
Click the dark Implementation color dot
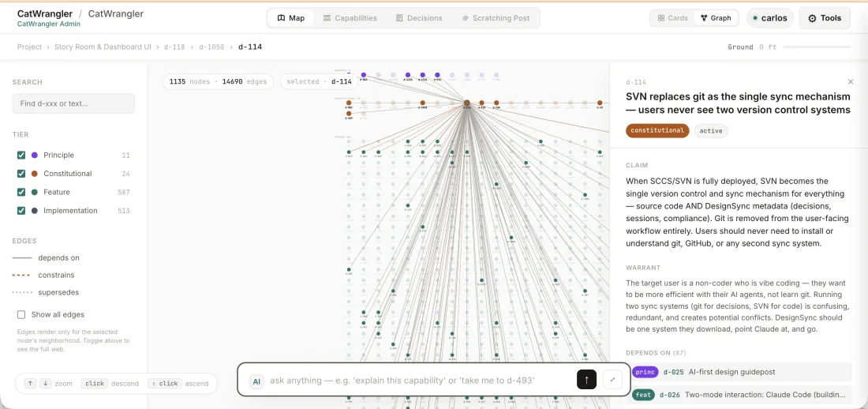[35, 211]
